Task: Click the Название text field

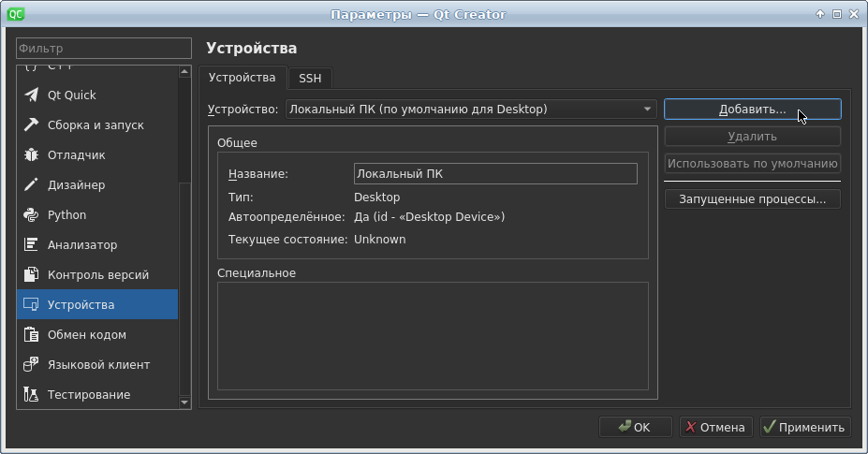Action: click(x=494, y=174)
